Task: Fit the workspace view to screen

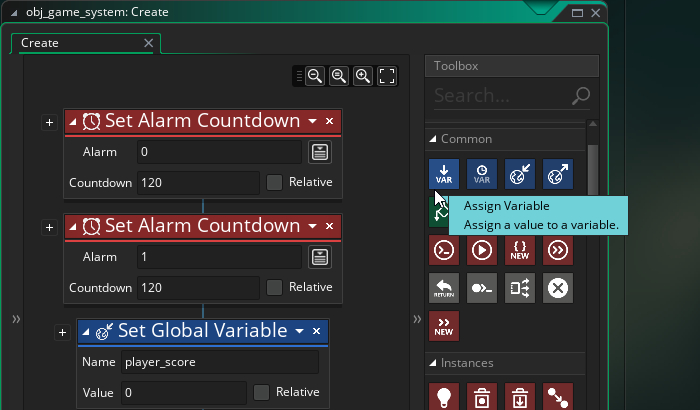Action: pos(387,76)
